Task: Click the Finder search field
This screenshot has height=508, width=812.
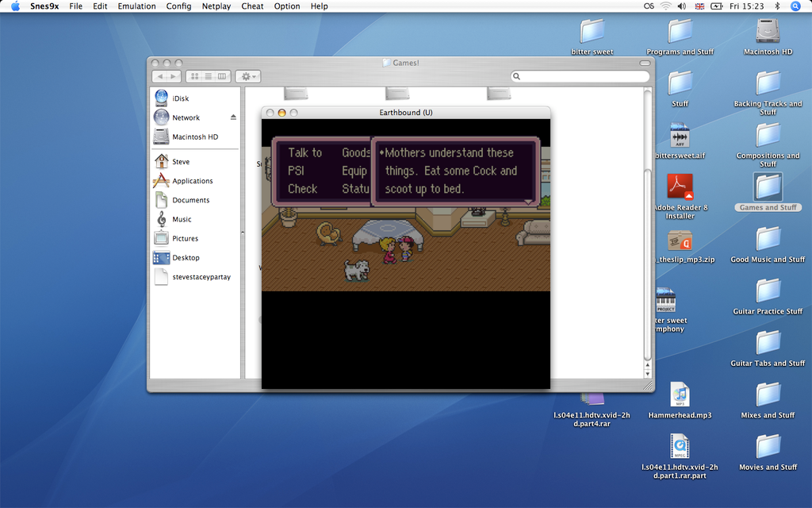Action: 580,76
